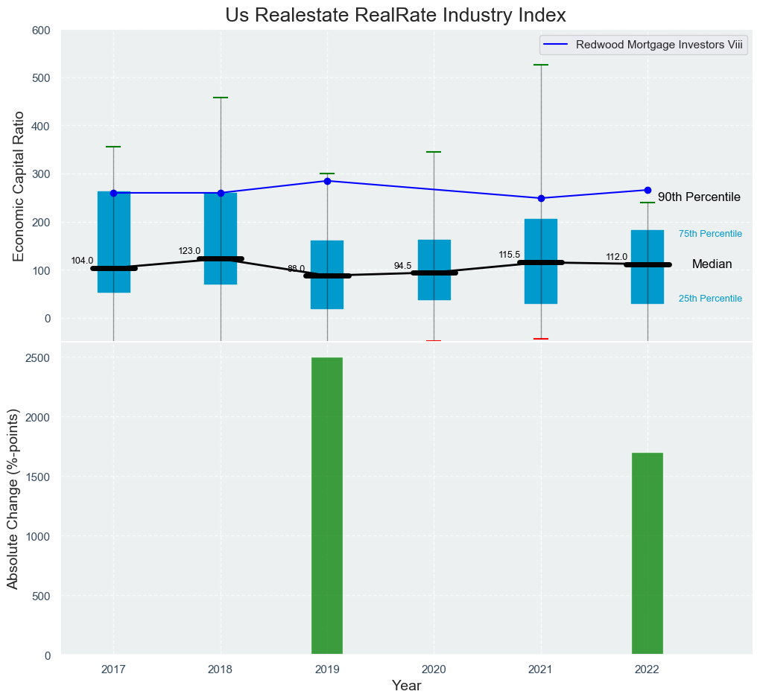Select the 25th Percentile annotation
Screen dimensions: 760x700
click(x=710, y=299)
